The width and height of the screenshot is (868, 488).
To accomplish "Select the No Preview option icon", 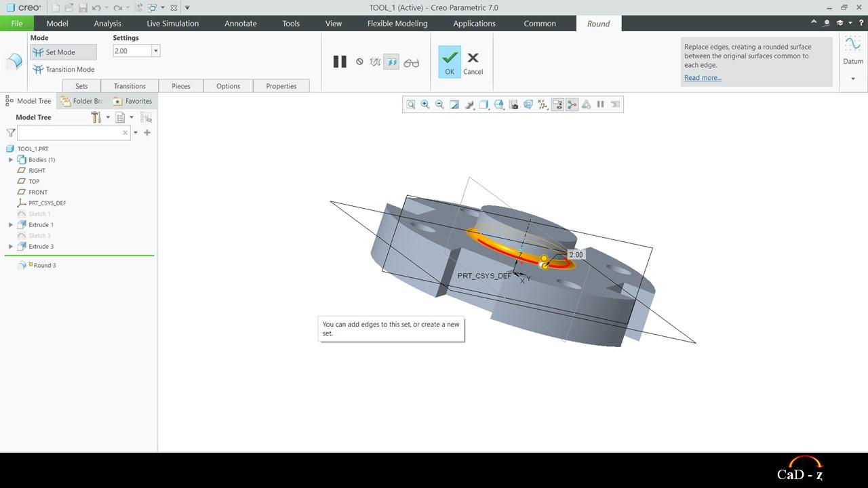I will coord(359,62).
